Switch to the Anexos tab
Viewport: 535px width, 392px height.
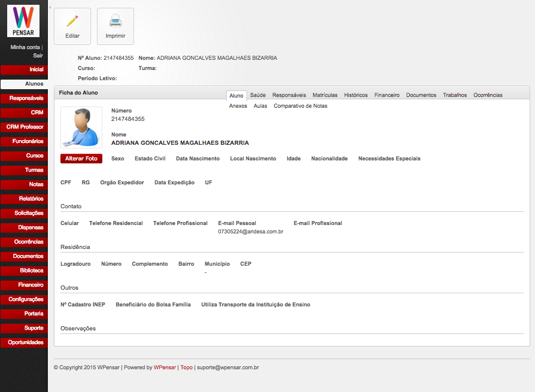point(238,106)
